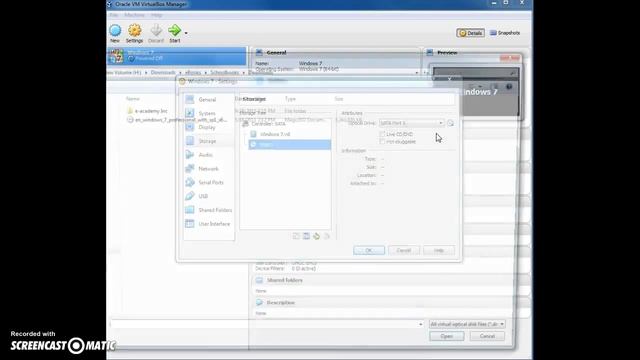This screenshot has height=360, width=640.
Task: Switch to the Details view button
Action: pos(471,33)
